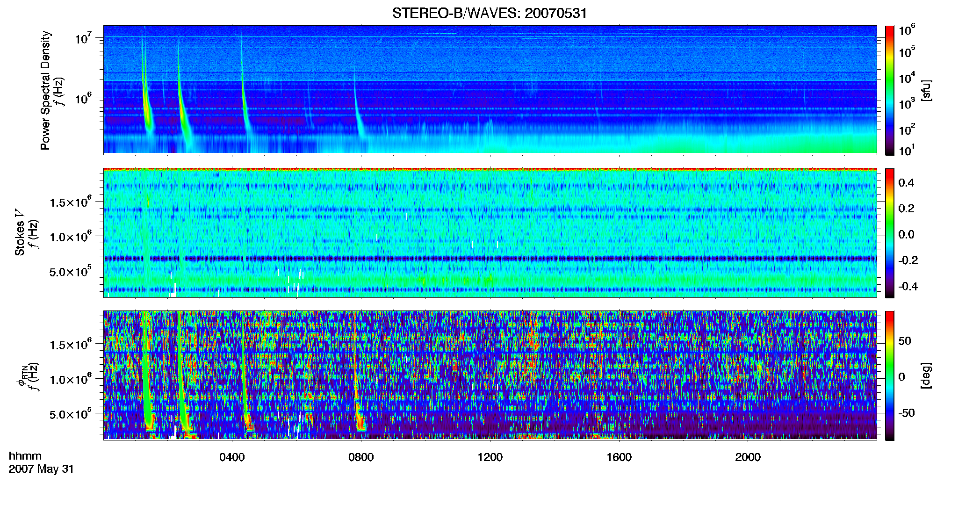
Task: Click the 1.5×10^6 tick in the φ RTN panel
Action: coord(71,344)
